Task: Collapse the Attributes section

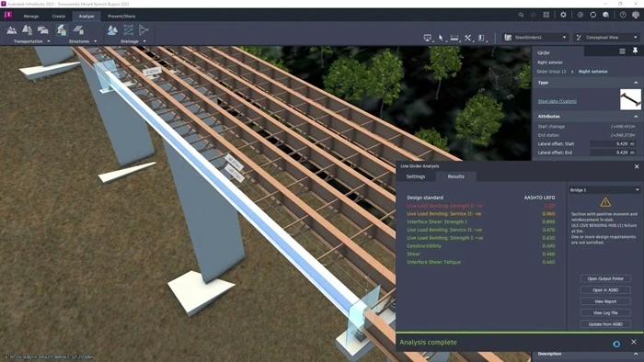Action: click(636, 117)
